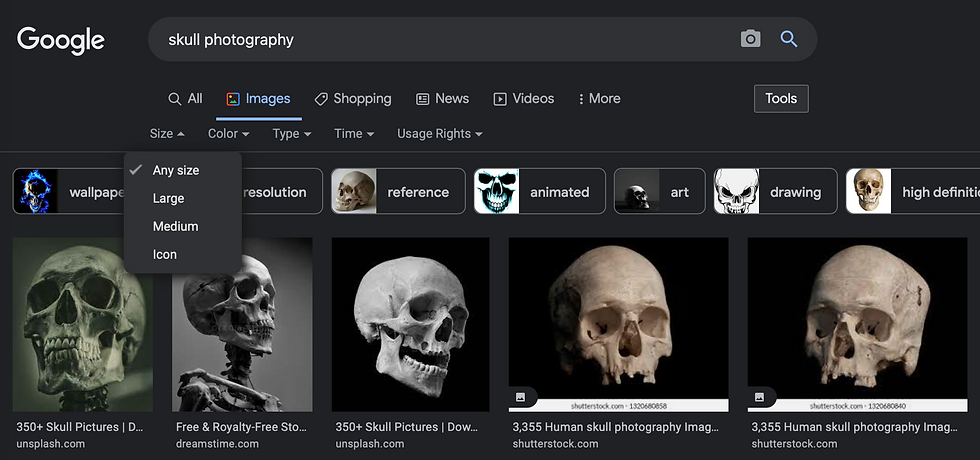Open the "Free & Royalty-Free Sto..." title link
980x460 pixels.
241,428
